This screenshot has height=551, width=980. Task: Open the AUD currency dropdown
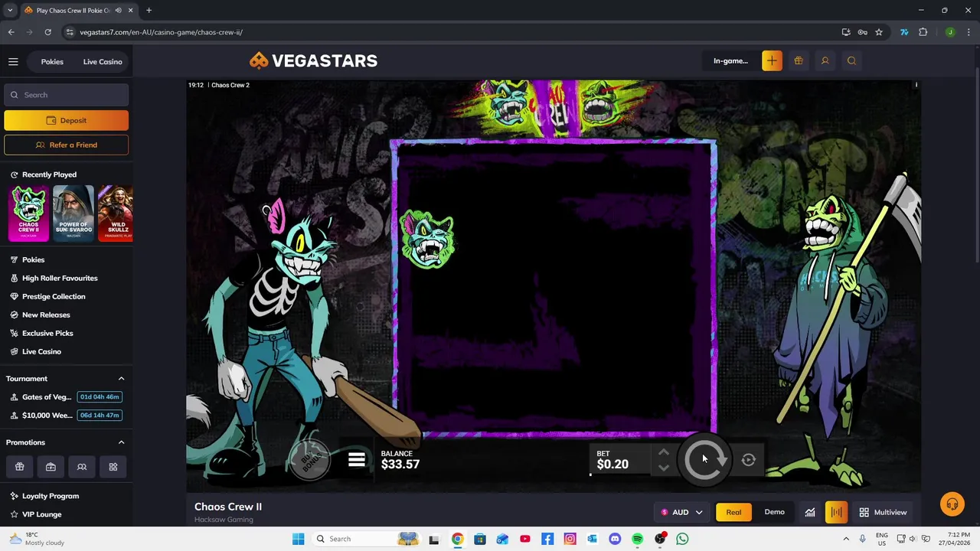click(x=682, y=512)
